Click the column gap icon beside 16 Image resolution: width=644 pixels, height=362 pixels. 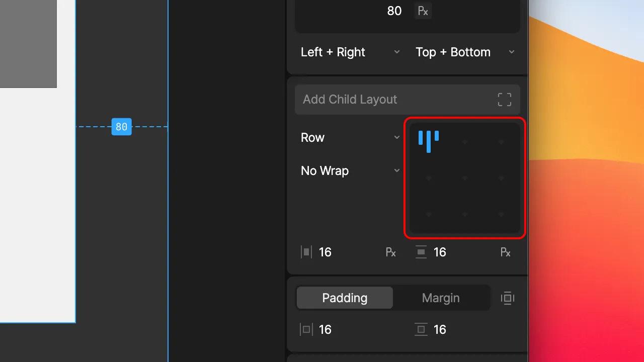[306, 252]
